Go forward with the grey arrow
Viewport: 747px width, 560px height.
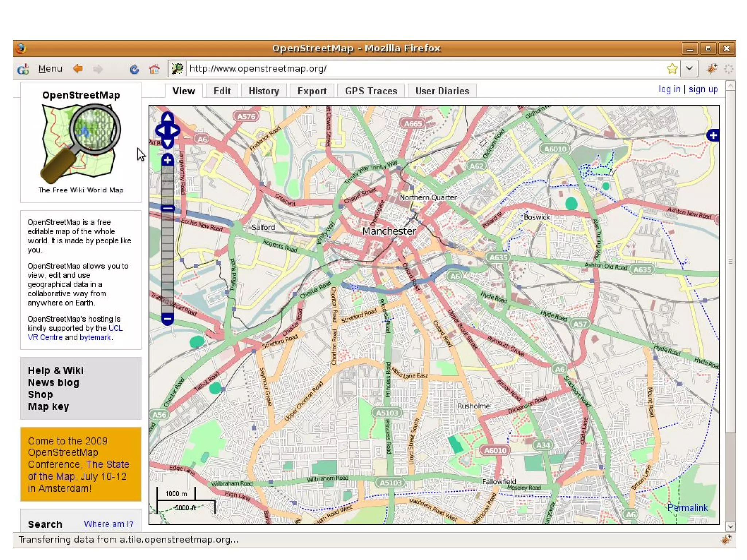[x=97, y=69]
